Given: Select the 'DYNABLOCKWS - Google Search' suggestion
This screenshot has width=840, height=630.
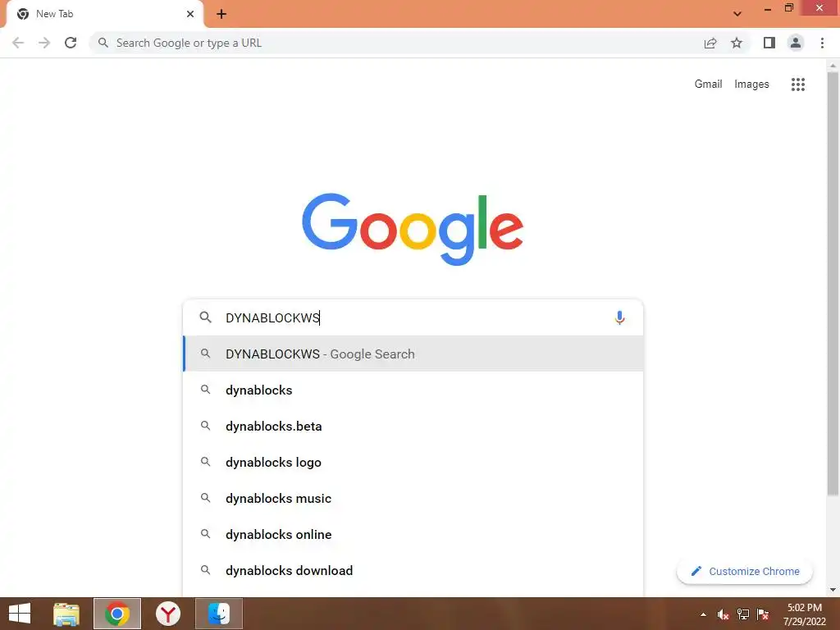Looking at the screenshot, I should pyautogui.click(x=413, y=354).
